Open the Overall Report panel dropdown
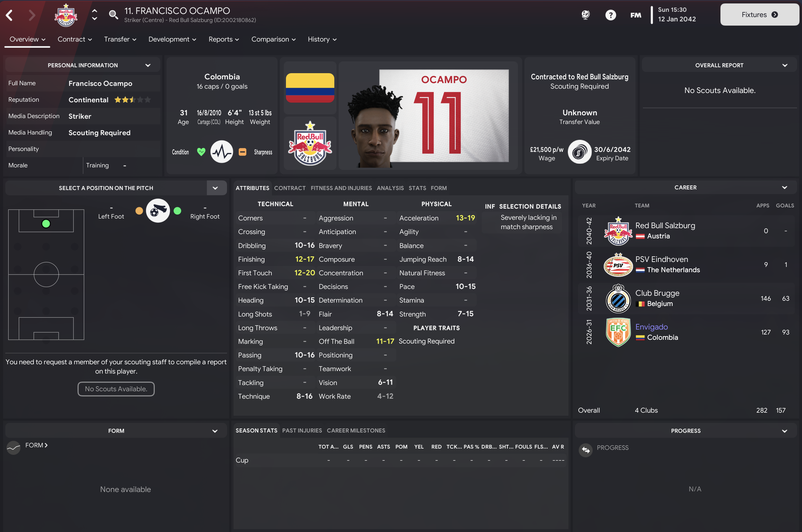This screenshot has height=532, width=802. pos(785,65)
